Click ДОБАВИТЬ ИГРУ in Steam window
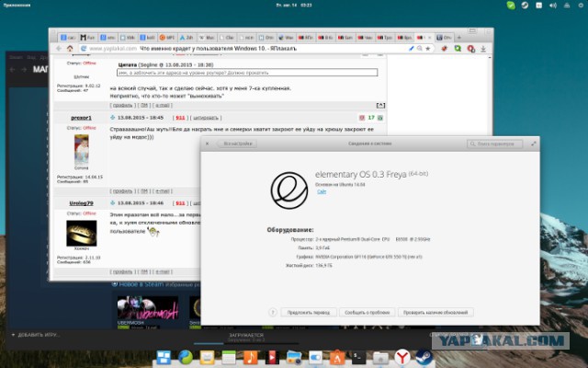The height and width of the screenshot is (368, 588). coord(36,335)
